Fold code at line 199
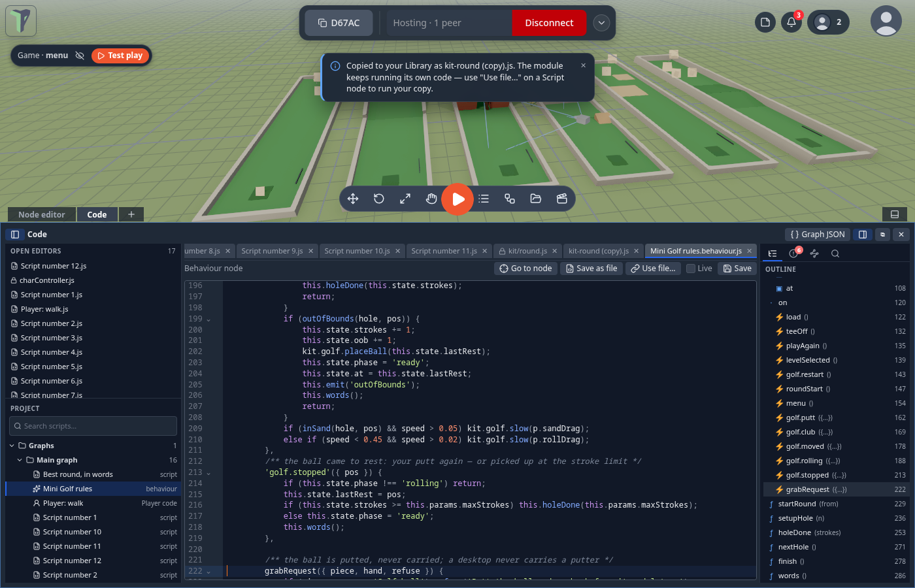Viewport: 915px width, 588px height. pos(208,319)
